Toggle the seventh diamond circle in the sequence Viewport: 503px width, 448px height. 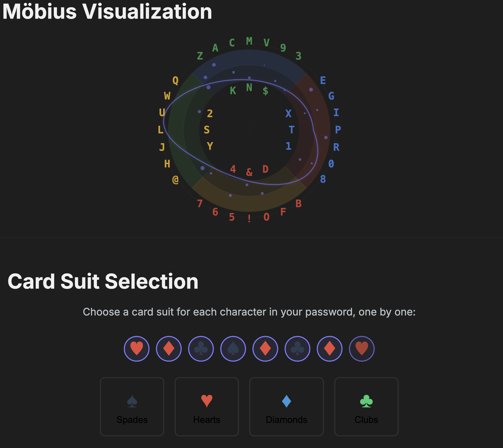coord(330,349)
